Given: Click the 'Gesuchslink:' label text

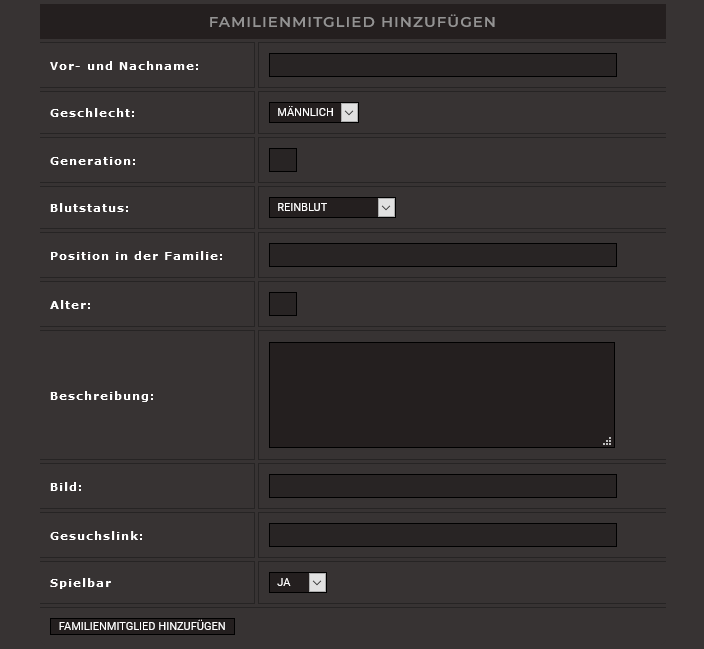Looking at the screenshot, I should click(x=97, y=536).
